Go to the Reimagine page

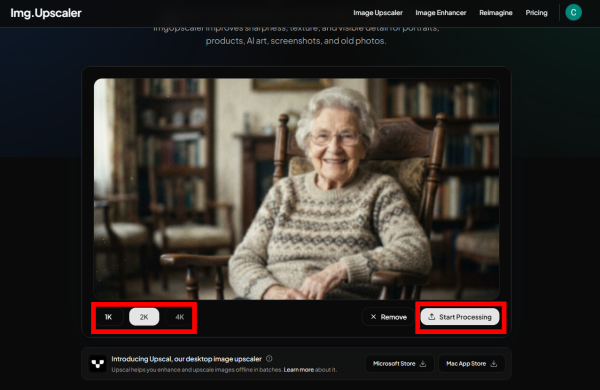coord(496,13)
